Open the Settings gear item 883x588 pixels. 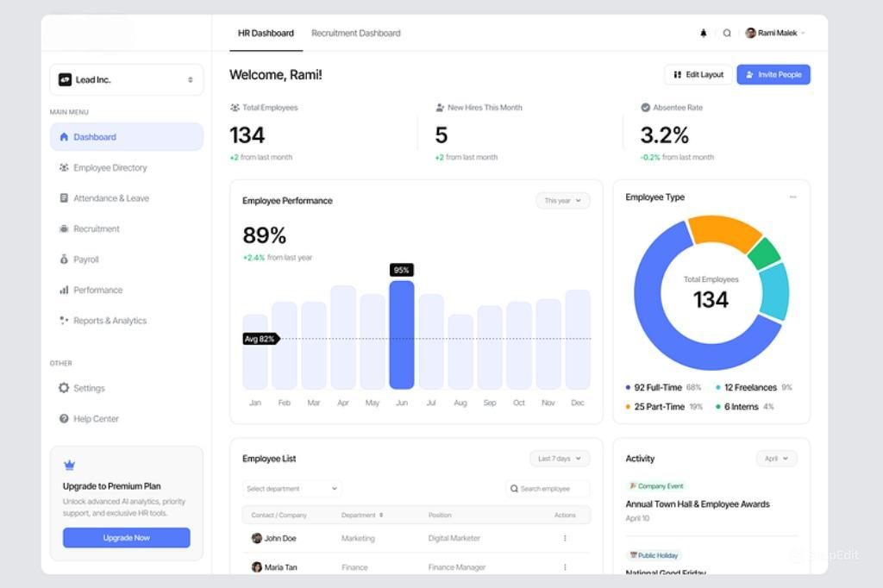pyautogui.click(x=88, y=389)
